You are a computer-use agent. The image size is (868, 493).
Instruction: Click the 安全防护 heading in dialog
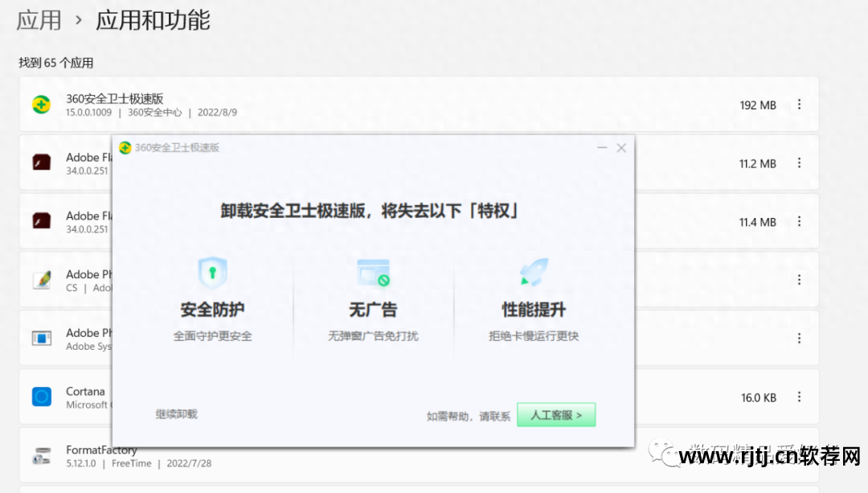212,310
